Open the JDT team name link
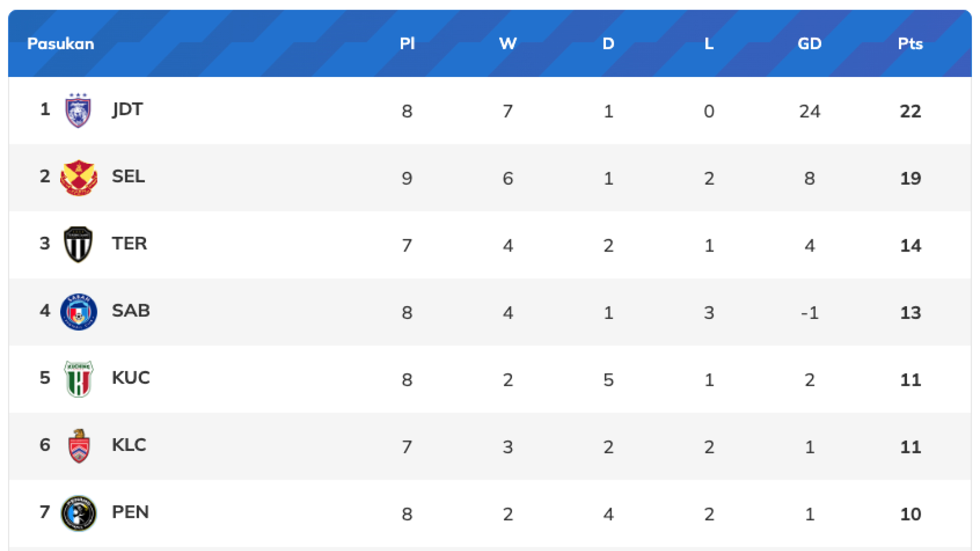Viewport: 980px width, 551px height. (x=128, y=109)
